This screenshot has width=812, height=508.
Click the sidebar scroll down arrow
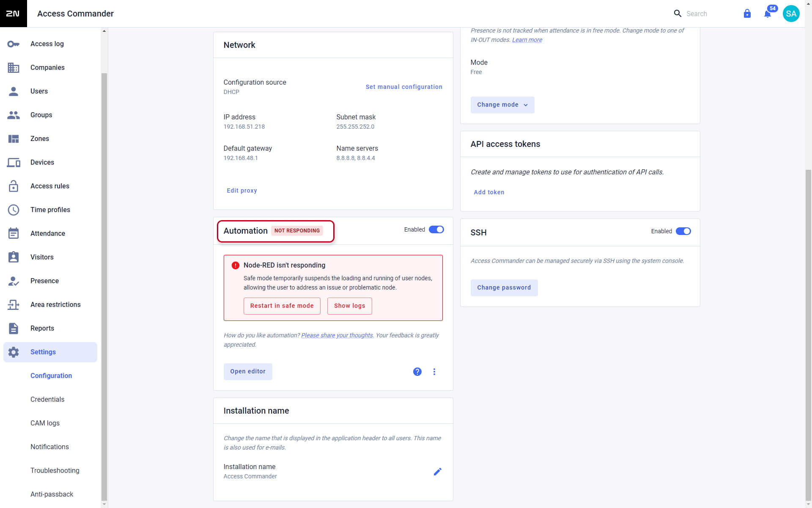[104, 505]
